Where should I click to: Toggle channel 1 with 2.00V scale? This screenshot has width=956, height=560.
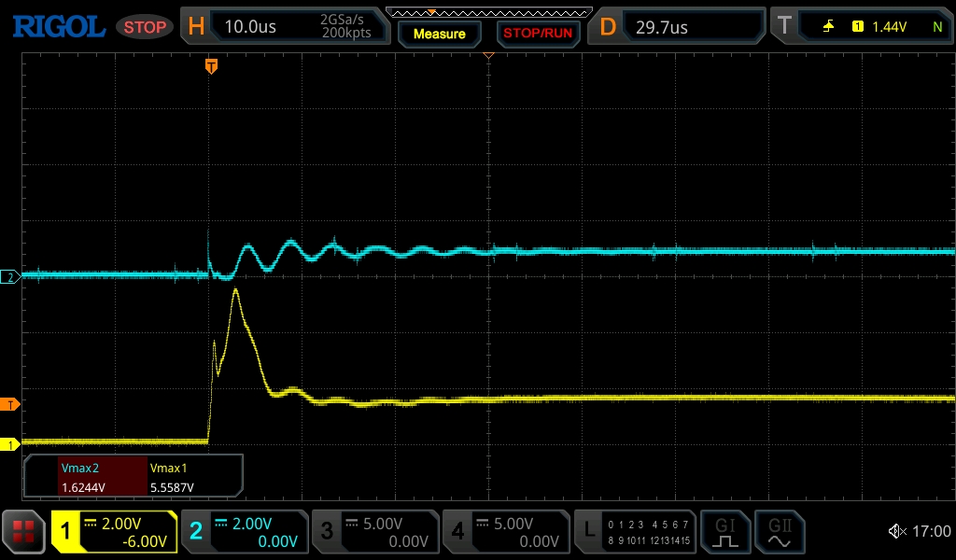tap(114, 532)
